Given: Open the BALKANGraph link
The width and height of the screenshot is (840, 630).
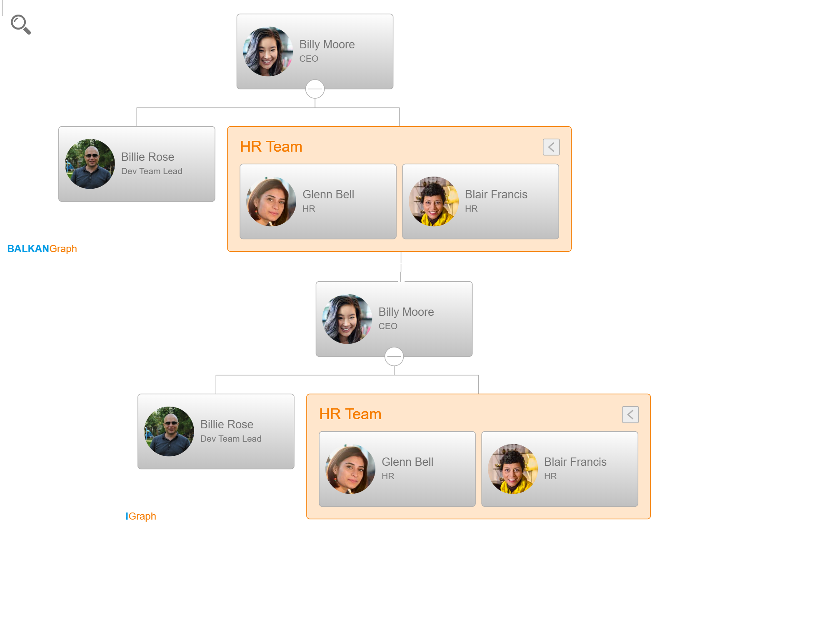Looking at the screenshot, I should coord(42,248).
